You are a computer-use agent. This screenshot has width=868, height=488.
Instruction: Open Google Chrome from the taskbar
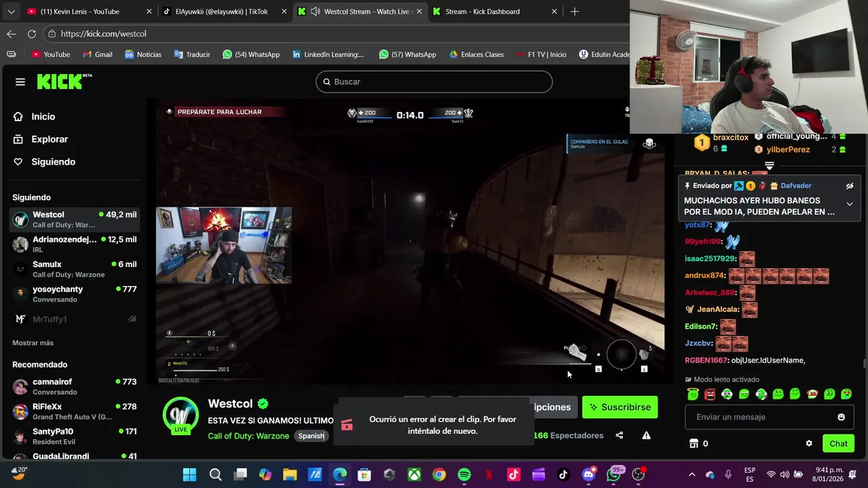(x=439, y=474)
